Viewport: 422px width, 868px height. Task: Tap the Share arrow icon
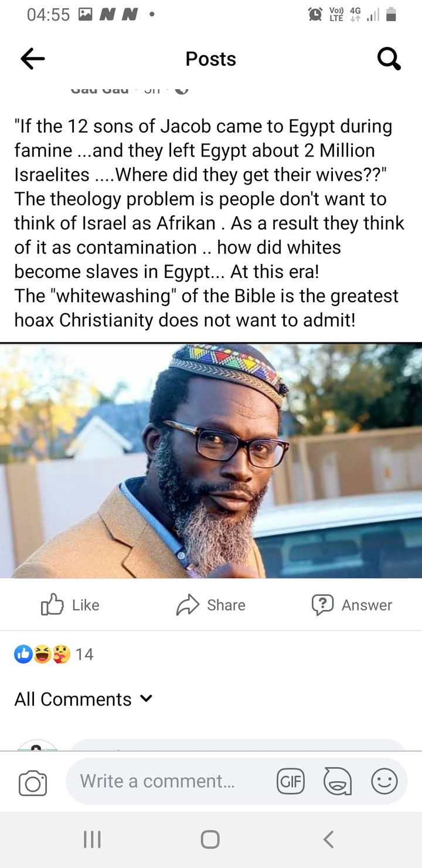tap(188, 605)
